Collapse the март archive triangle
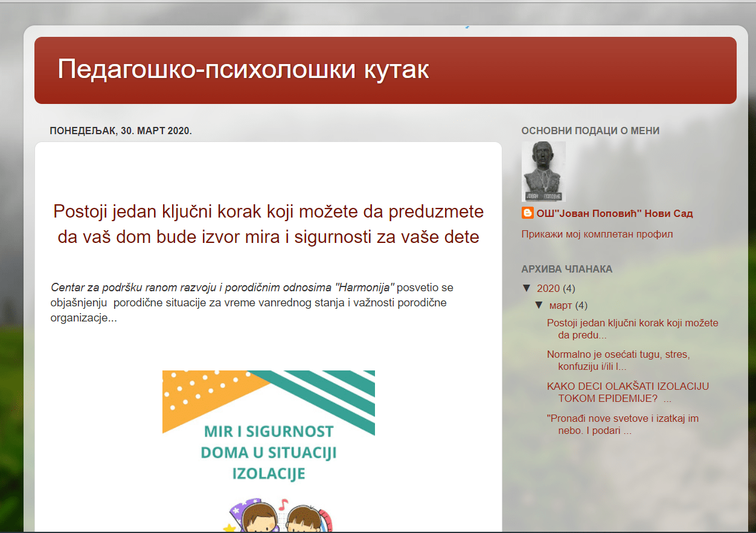The height and width of the screenshot is (533, 756). (x=539, y=305)
